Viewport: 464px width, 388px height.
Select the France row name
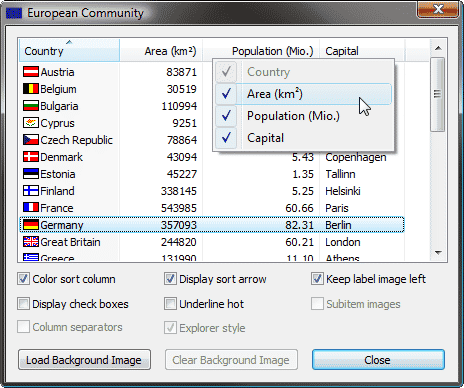coord(57,208)
